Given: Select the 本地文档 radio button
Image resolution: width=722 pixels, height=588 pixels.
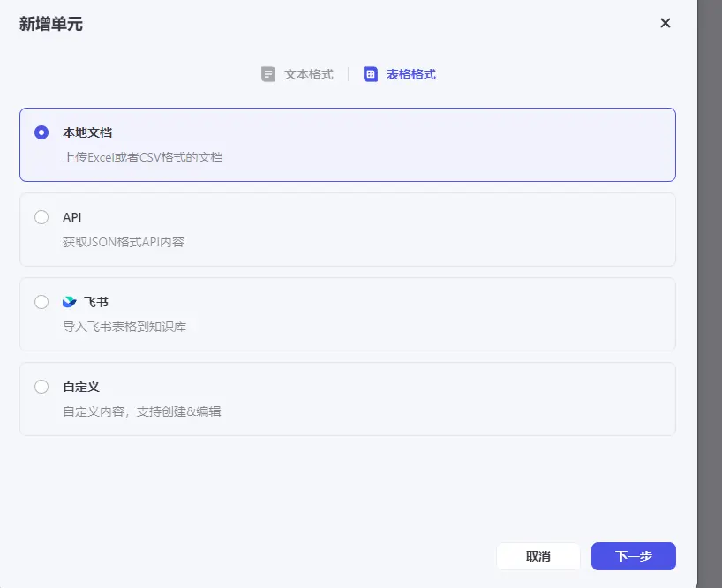Looking at the screenshot, I should (x=41, y=132).
